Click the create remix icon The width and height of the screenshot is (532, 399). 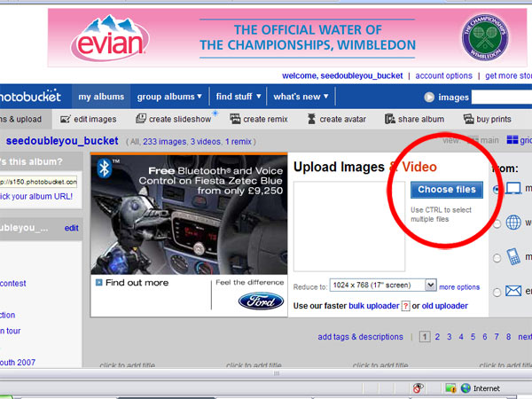234,119
